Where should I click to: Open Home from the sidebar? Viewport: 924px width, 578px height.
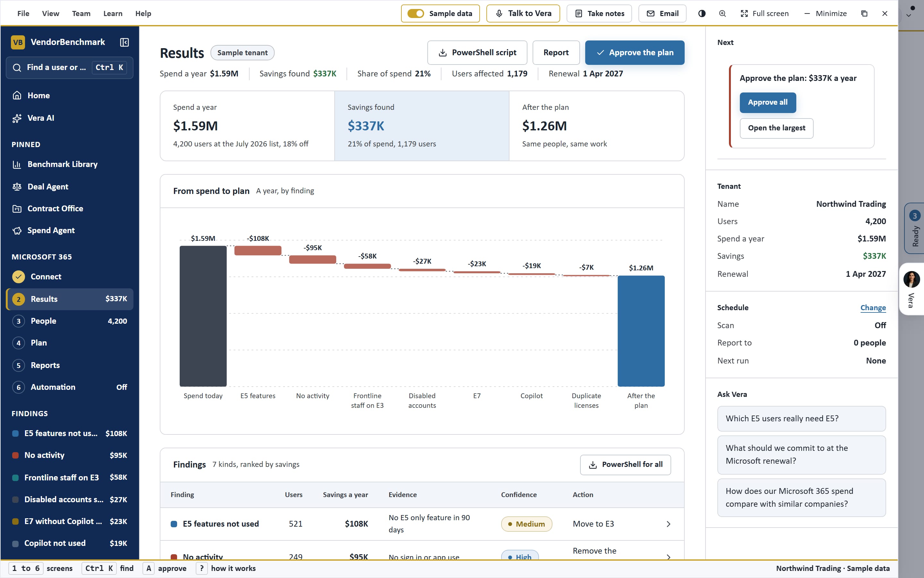pyautogui.click(x=70, y=95)
